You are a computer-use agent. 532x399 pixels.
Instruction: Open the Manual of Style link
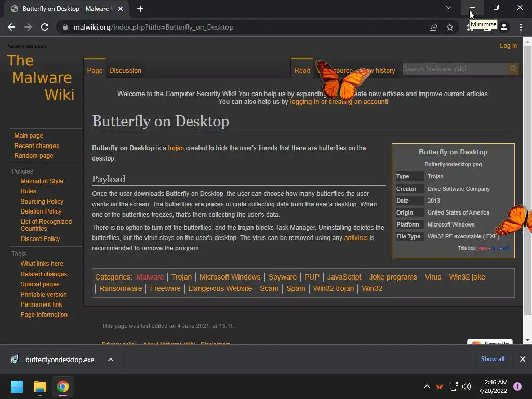(x=42, y=181)
